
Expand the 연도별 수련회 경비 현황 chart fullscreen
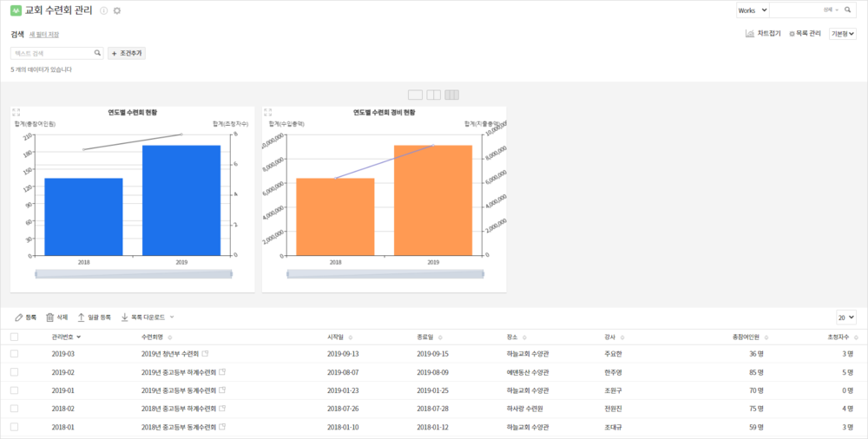click(x=268, y=113)
